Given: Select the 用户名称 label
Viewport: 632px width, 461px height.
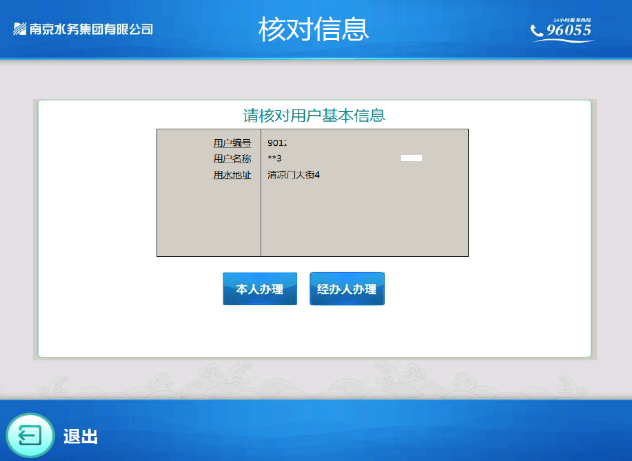Looking at the screenshot, I should coord(231,159).
